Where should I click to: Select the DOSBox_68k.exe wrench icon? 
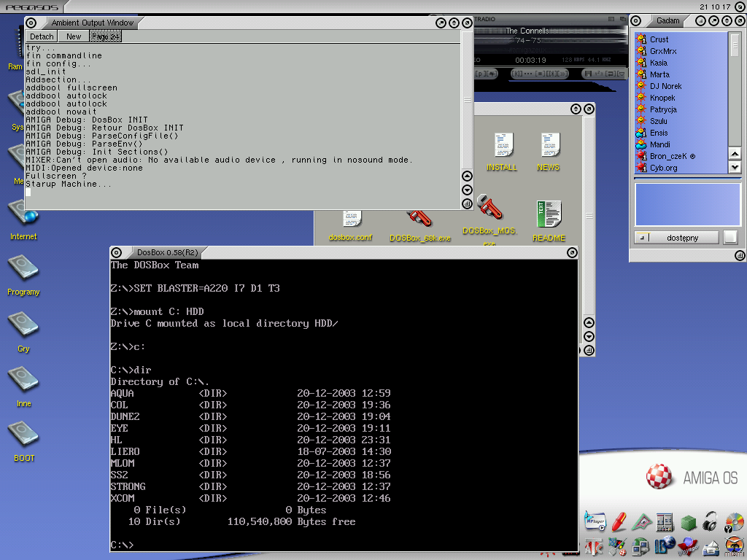coord(419,218)
